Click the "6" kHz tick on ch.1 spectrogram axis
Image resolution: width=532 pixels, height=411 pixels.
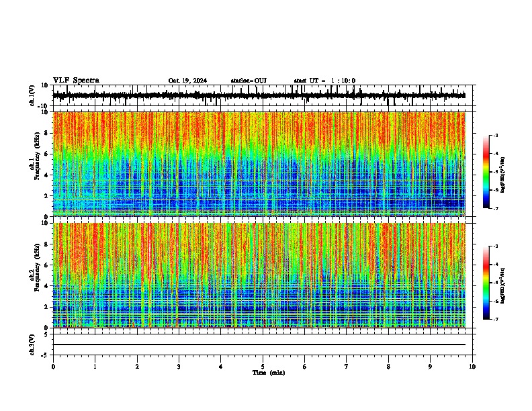46,154
